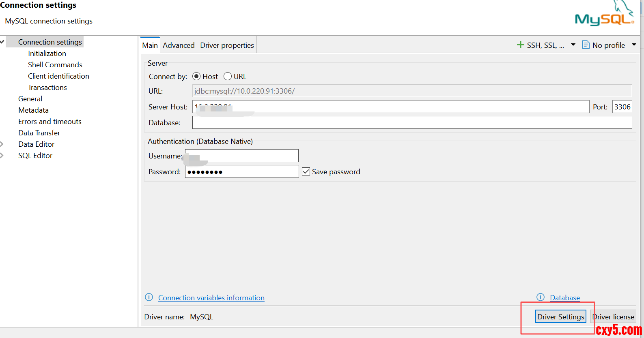Click the 'MySQL connection settings' subtitle text

pyautogui.click(x=49, y=21)
